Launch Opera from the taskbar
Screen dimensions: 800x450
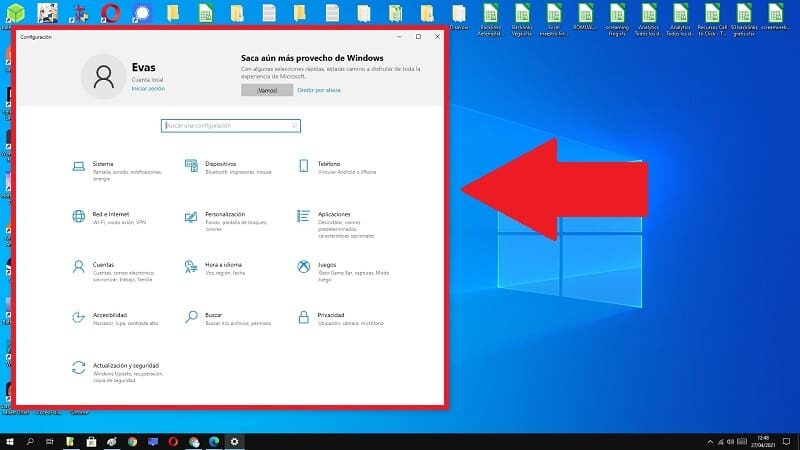(x=173, y=442)
